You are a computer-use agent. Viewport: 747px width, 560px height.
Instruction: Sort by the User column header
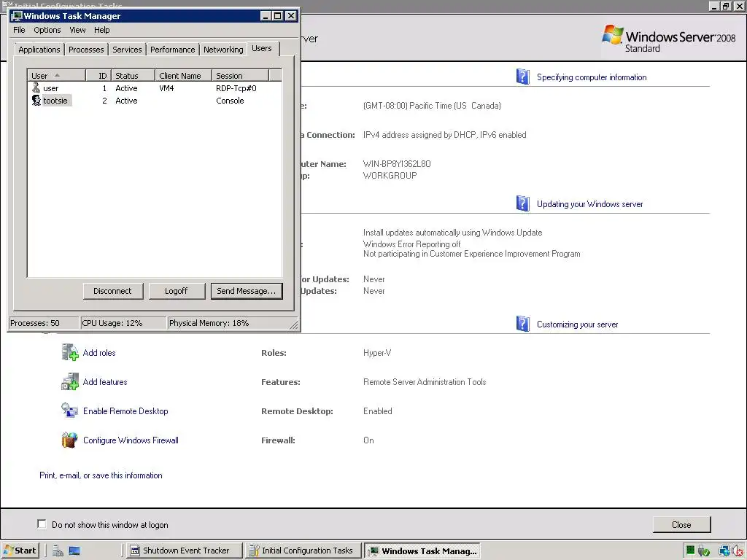pos(57,75)
